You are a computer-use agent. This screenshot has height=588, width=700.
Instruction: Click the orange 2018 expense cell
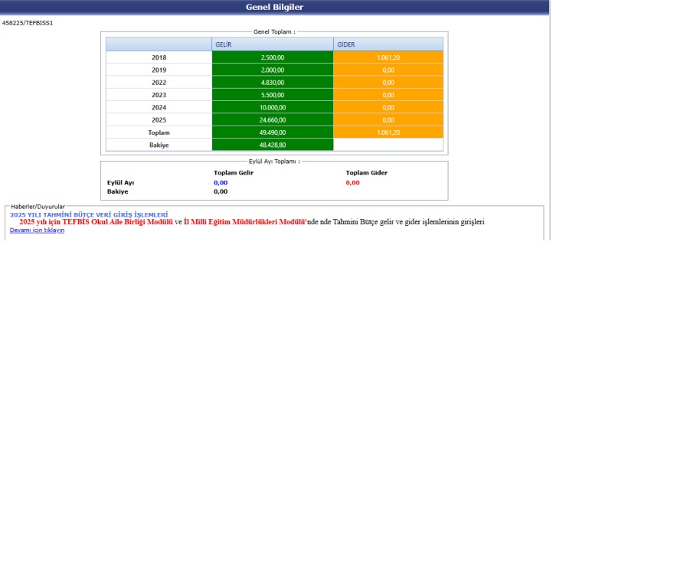pyautogui.click(x=388, y=57)
